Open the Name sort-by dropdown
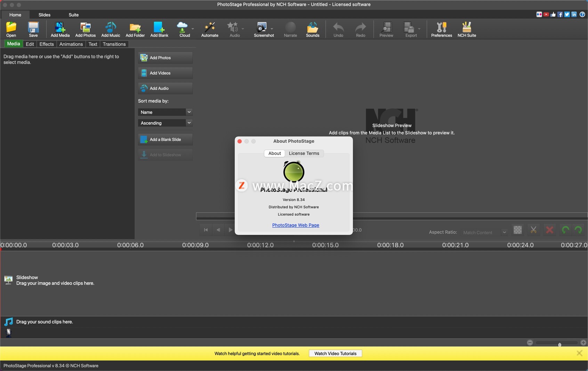This screenshot has width=588, height=371. point(165,112)
